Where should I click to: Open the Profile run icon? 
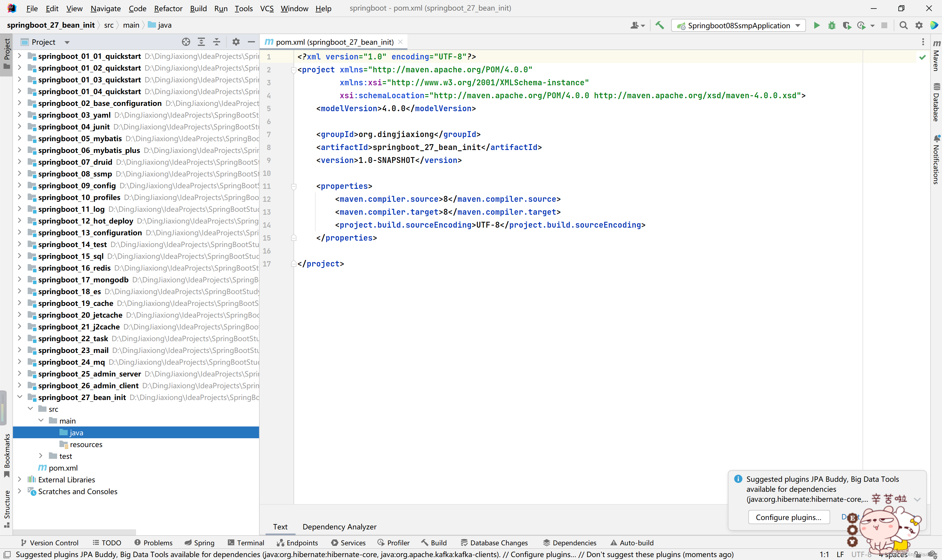(x=861, y=25)
